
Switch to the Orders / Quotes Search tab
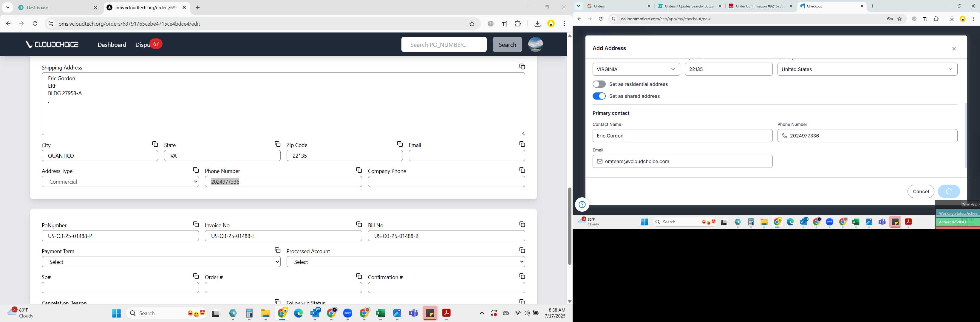(689, 6)
